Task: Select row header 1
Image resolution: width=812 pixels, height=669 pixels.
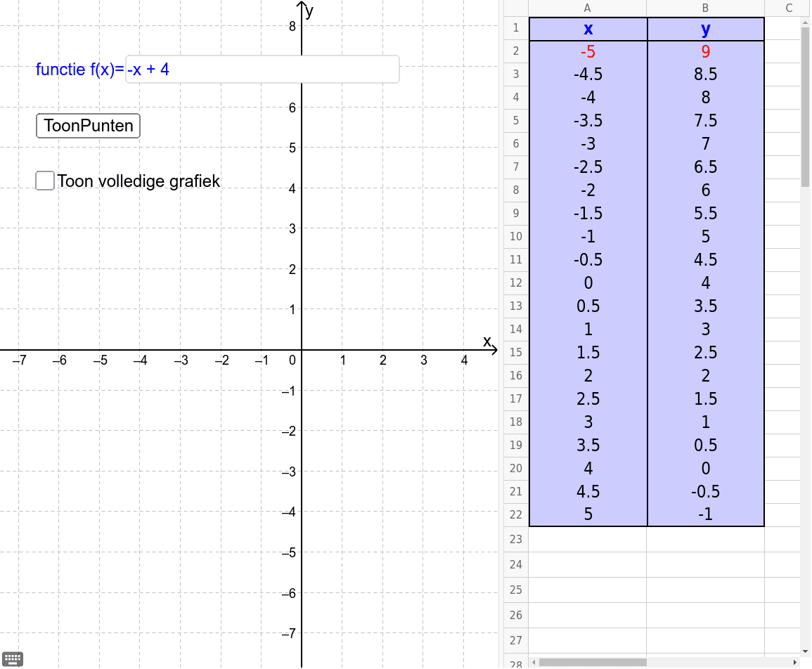Action: [516, 28]
